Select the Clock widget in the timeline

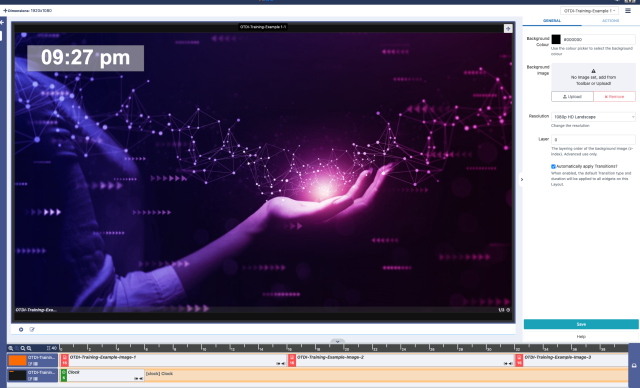pos(102,375)
